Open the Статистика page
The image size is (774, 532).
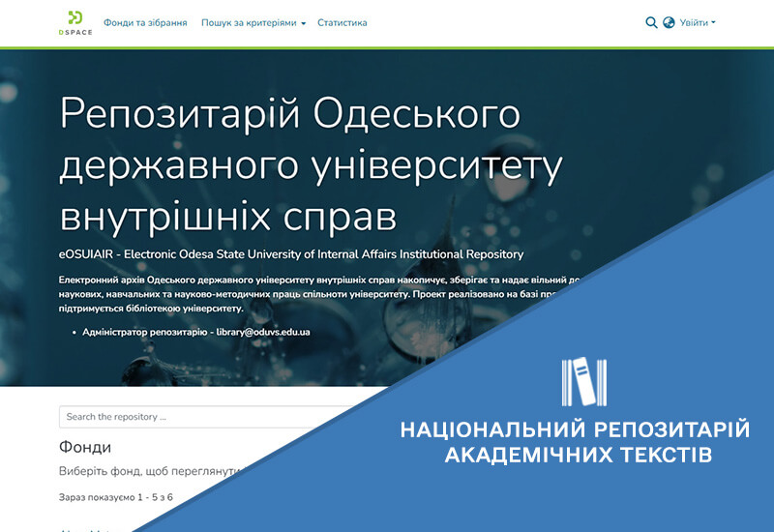(342, 22)
